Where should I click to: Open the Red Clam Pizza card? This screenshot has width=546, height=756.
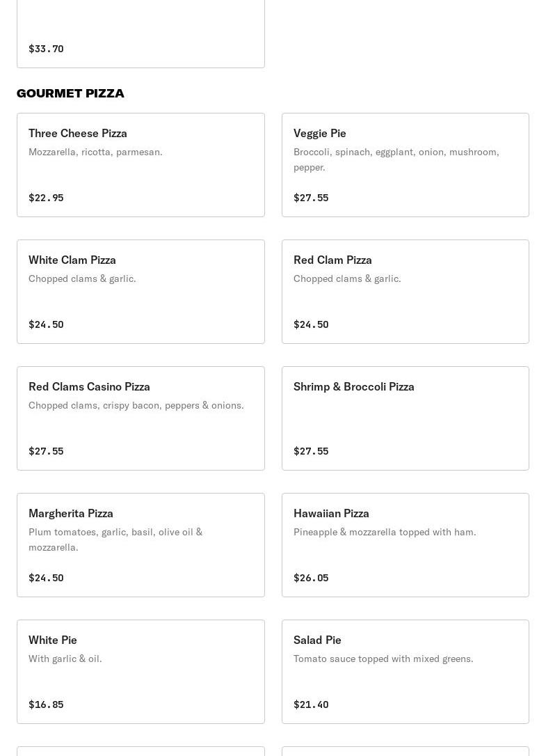[405, 292]
